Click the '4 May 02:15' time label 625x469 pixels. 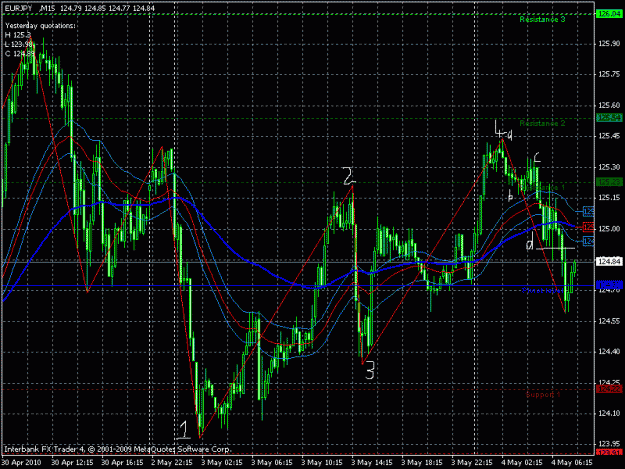click(522, 463)
